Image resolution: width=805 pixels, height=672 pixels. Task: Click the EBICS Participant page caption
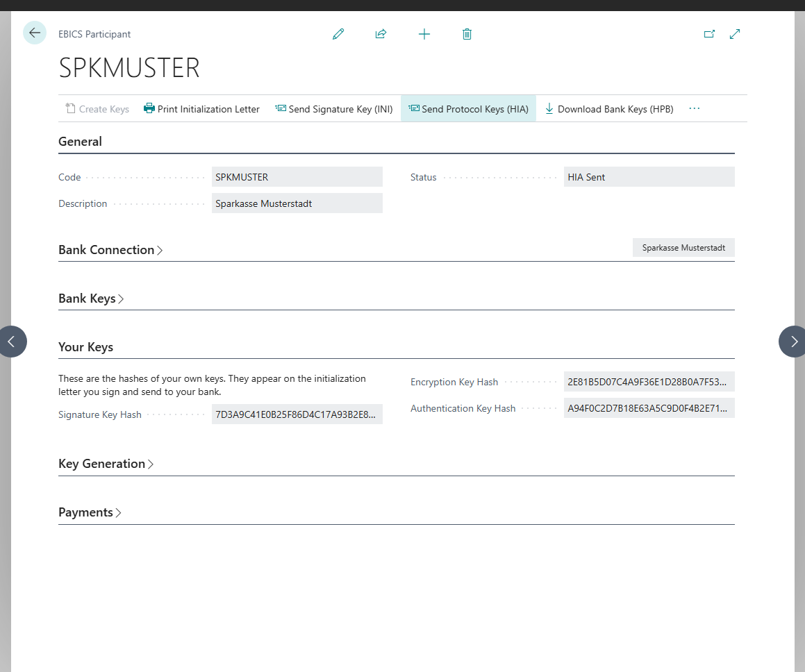tap(94, 35)
